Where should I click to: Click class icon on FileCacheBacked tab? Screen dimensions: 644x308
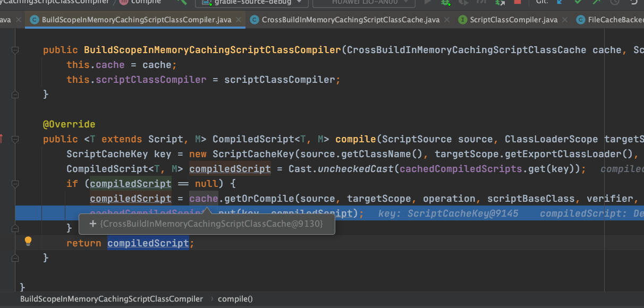point(581,20)
